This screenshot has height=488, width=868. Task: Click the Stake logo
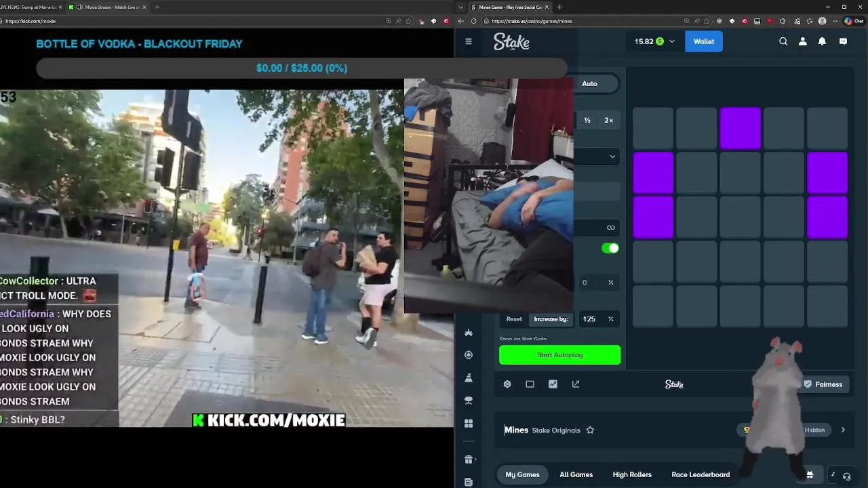(511, 42)
